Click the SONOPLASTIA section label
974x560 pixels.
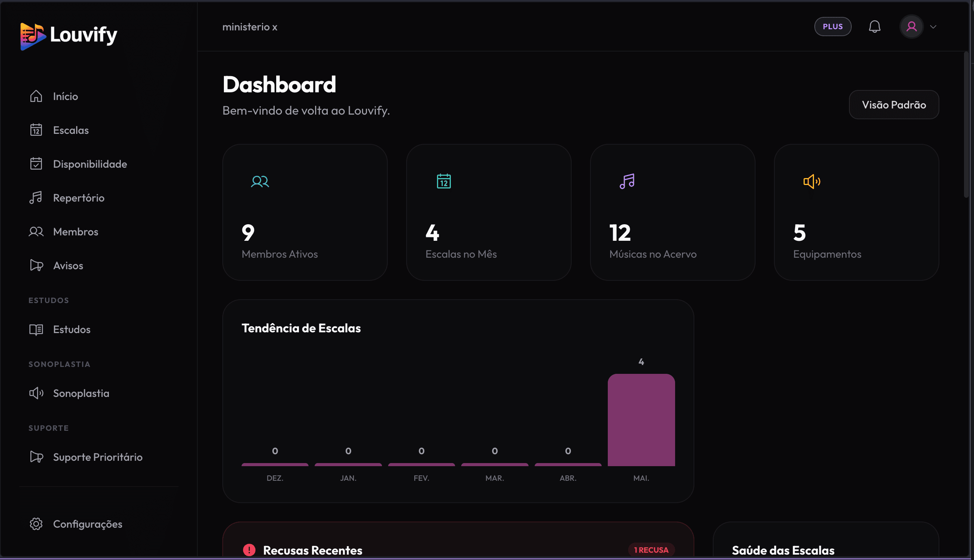click(59, 364)
